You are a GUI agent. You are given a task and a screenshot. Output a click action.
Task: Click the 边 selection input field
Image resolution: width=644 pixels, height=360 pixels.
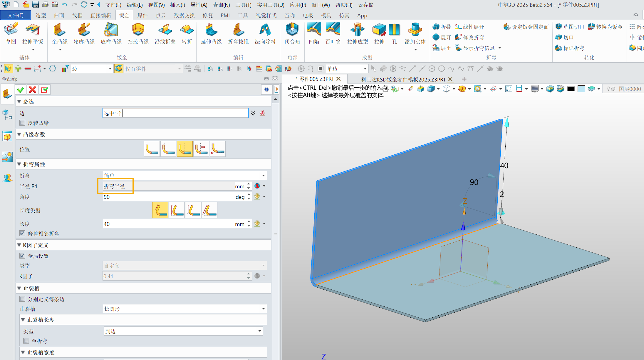pos(175,113)
